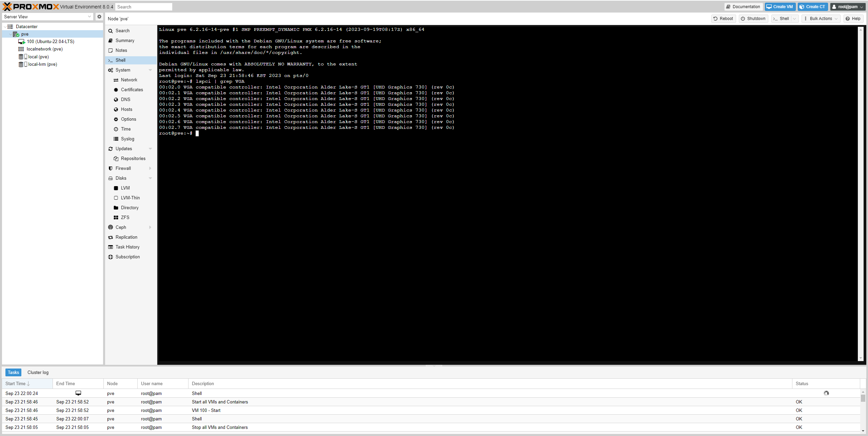Viewport: 868px width, 436px height.
Task: Open the Replication panel
Action: (x=126, y=237)
